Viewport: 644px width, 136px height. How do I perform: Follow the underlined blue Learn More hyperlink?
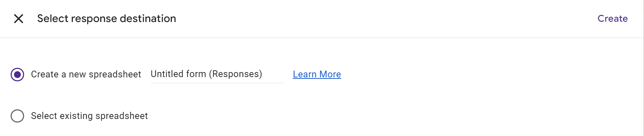pos(317,74)
